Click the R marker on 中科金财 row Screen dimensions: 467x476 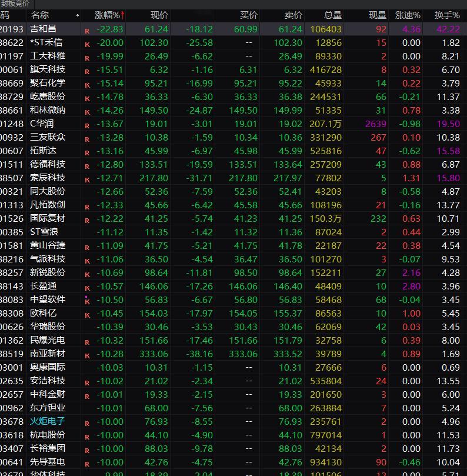(87, 396)
